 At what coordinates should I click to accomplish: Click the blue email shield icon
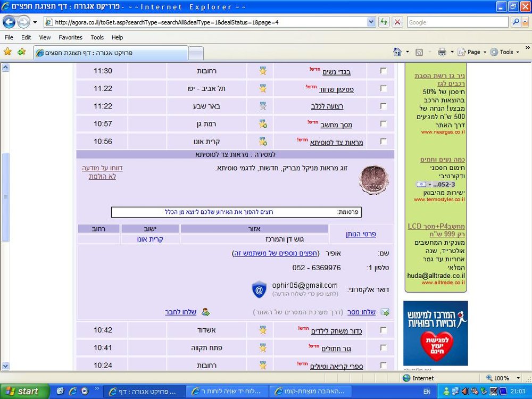pos(259,289)
